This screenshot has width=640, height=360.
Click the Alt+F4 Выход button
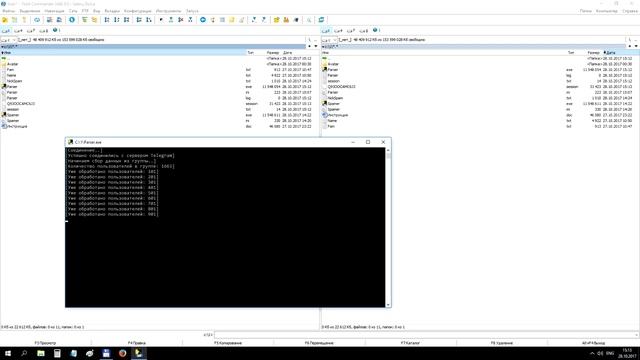593,343
